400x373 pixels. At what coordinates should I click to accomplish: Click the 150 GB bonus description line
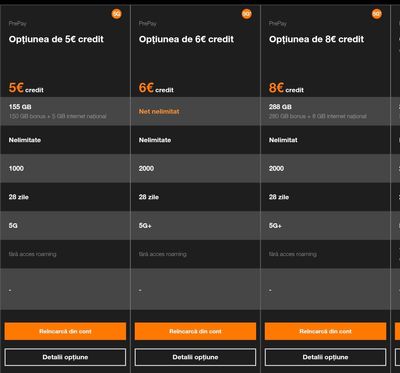(x=58, y=116)
